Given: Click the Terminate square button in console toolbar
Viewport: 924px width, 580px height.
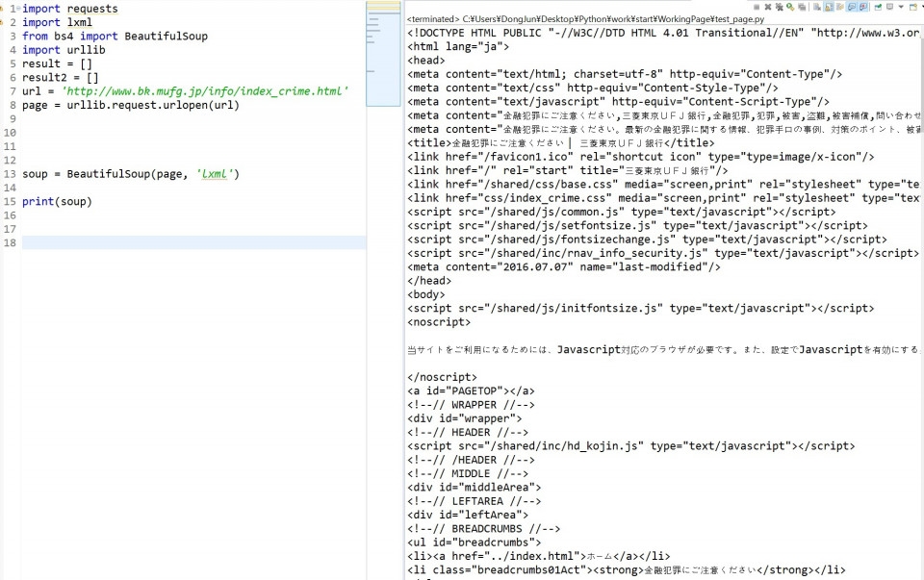Looking at the screenshot, I should 757,7.
